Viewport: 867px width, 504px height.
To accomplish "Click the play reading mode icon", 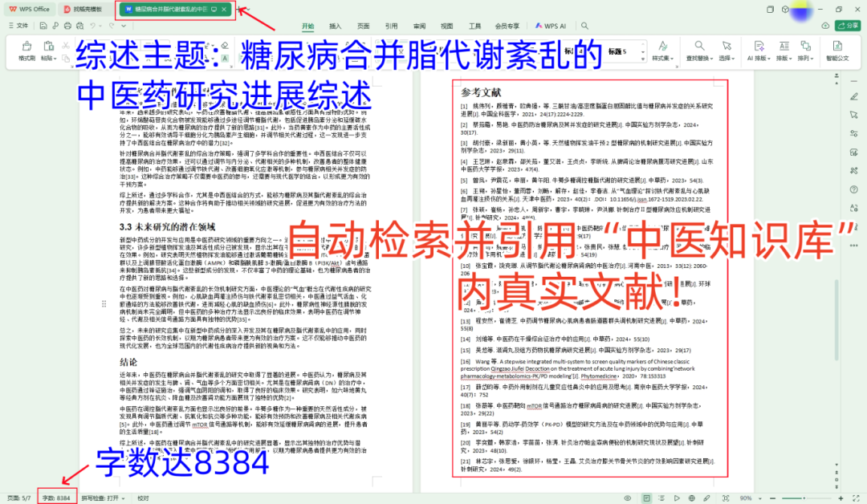I will [677, 498].
